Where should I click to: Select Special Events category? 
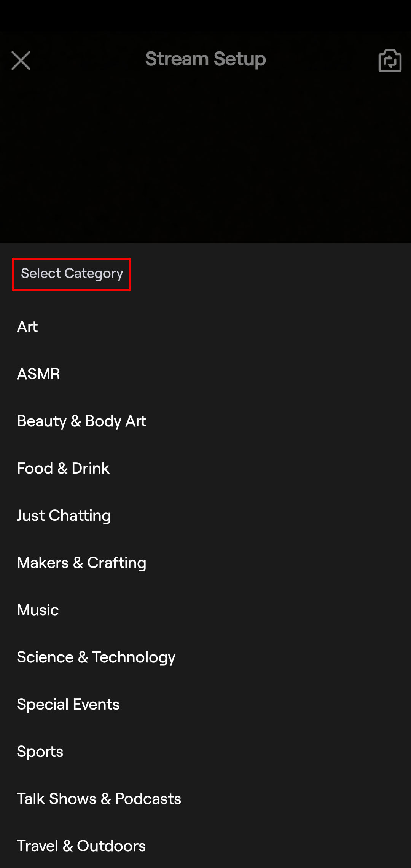pos(68,704)
